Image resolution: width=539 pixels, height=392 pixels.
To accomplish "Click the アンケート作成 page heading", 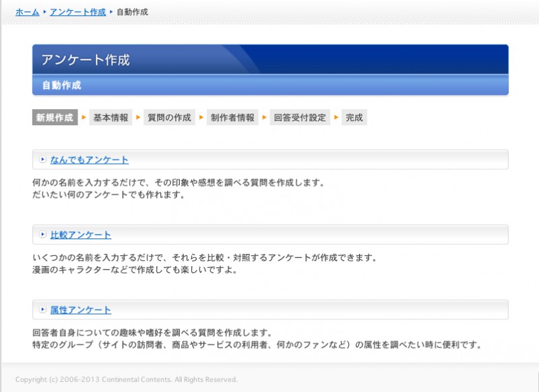I will [x=86, y=60].
